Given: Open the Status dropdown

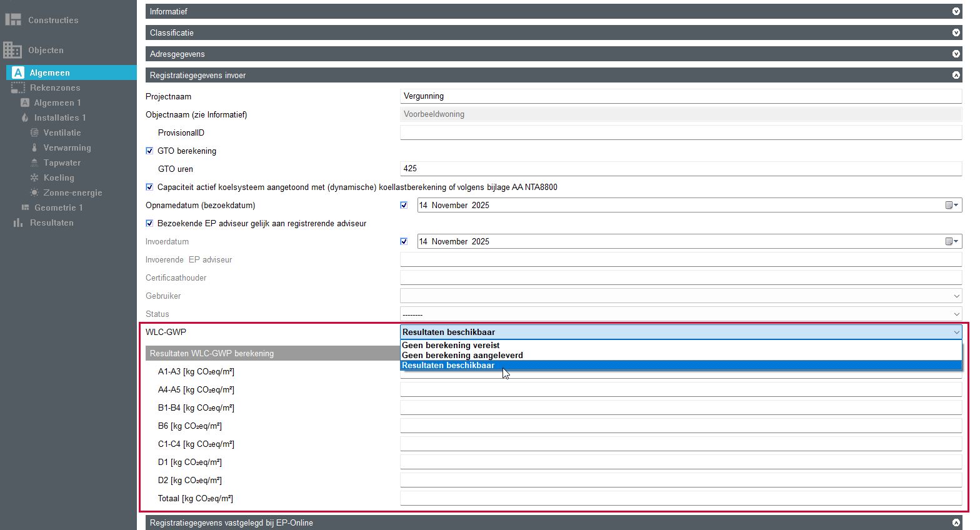Looking at the screenshot, I should [680, 314].
